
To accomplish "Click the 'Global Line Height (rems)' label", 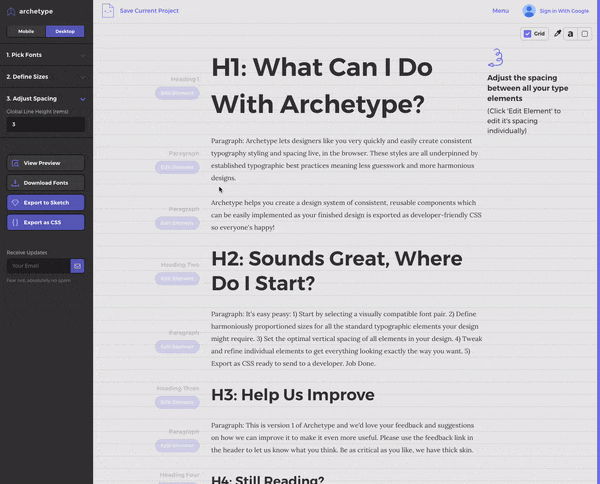I will point(38,112).
